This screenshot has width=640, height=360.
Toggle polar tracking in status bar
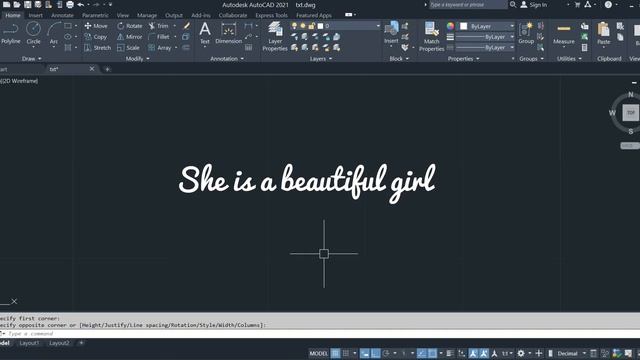coord(386,353)
